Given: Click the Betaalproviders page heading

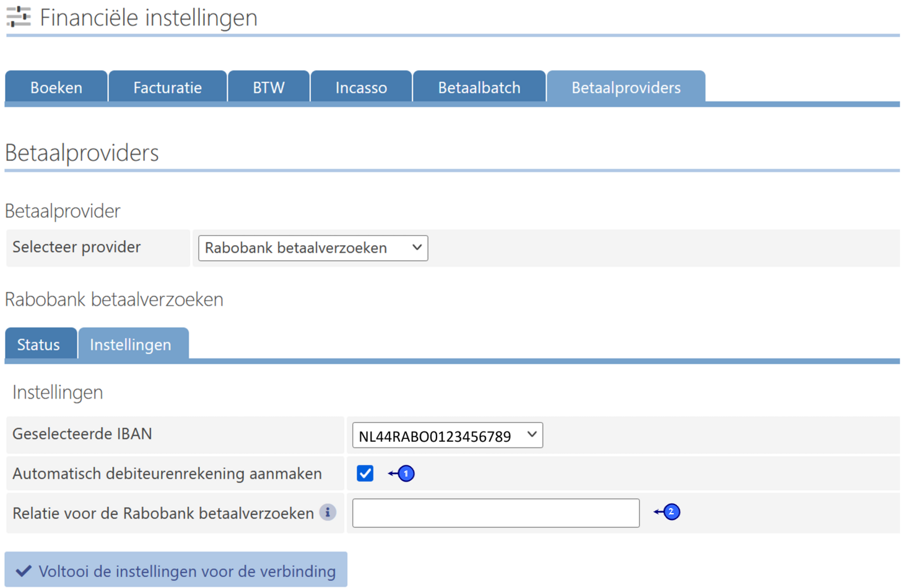Looking at the screenshot, I should click(x=82, y=153).
